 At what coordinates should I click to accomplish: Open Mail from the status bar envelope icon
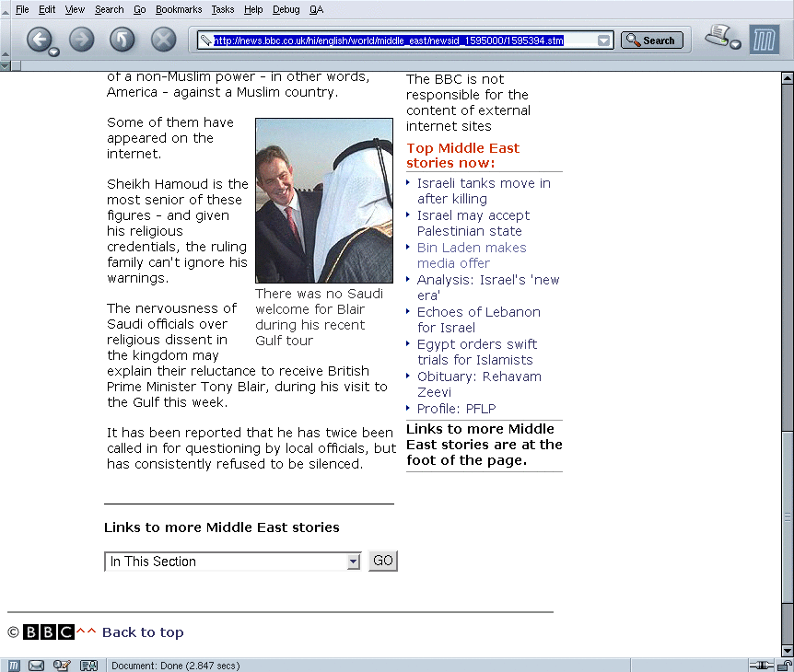coord(36,666)
